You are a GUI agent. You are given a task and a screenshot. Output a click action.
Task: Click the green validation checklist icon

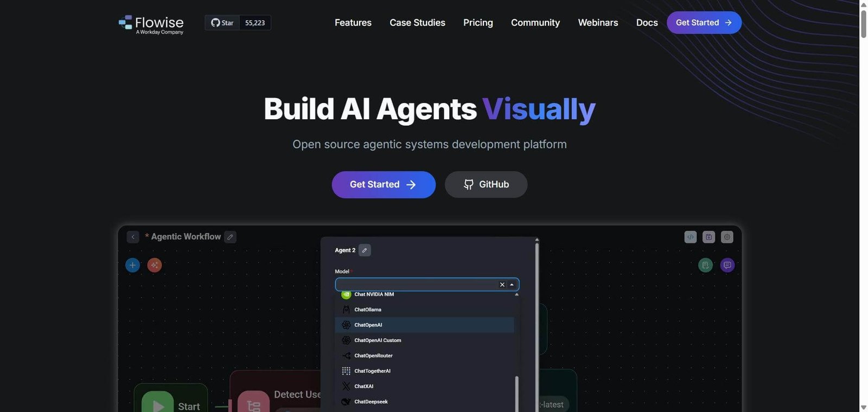[705, 265]
